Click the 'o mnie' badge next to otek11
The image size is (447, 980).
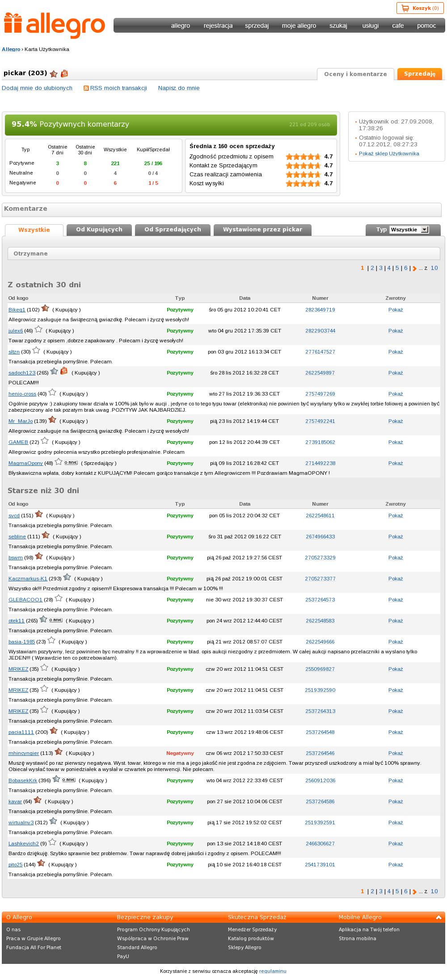click(56, 620)
